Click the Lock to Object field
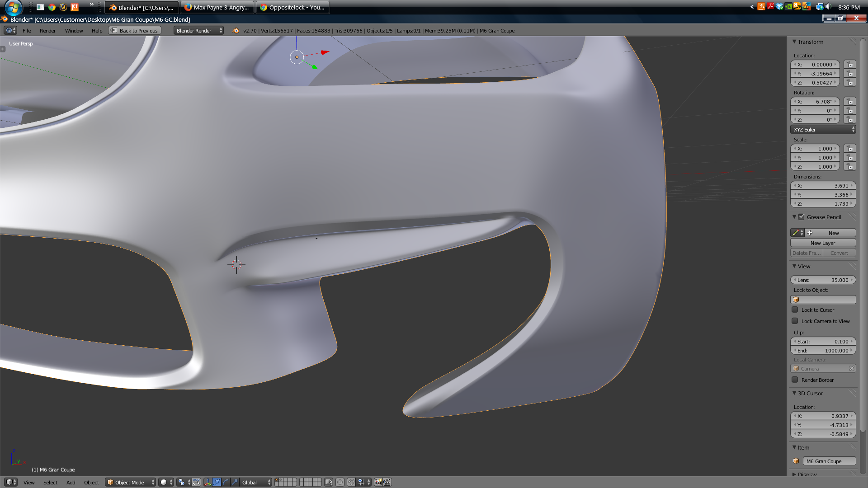This screenshot has height=488, width=868. pyautogui.click(x=823, y=300)
